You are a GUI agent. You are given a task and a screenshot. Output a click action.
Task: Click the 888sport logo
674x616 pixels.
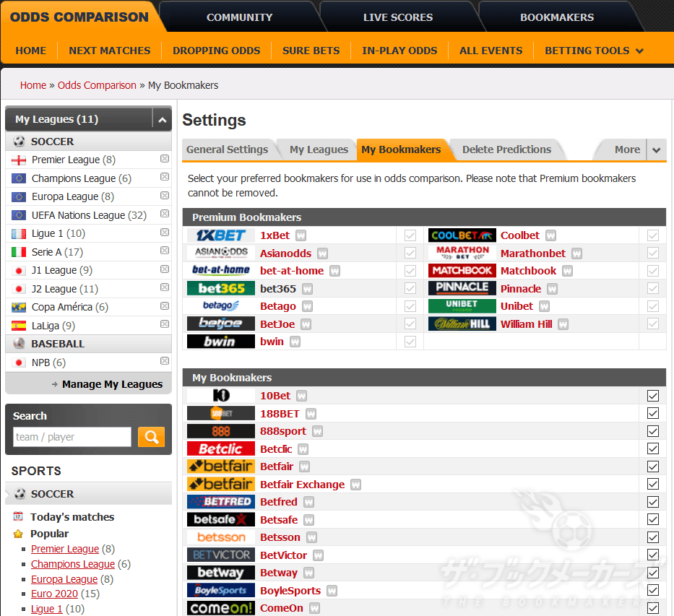pyautogui.click(x=221, y=431)
